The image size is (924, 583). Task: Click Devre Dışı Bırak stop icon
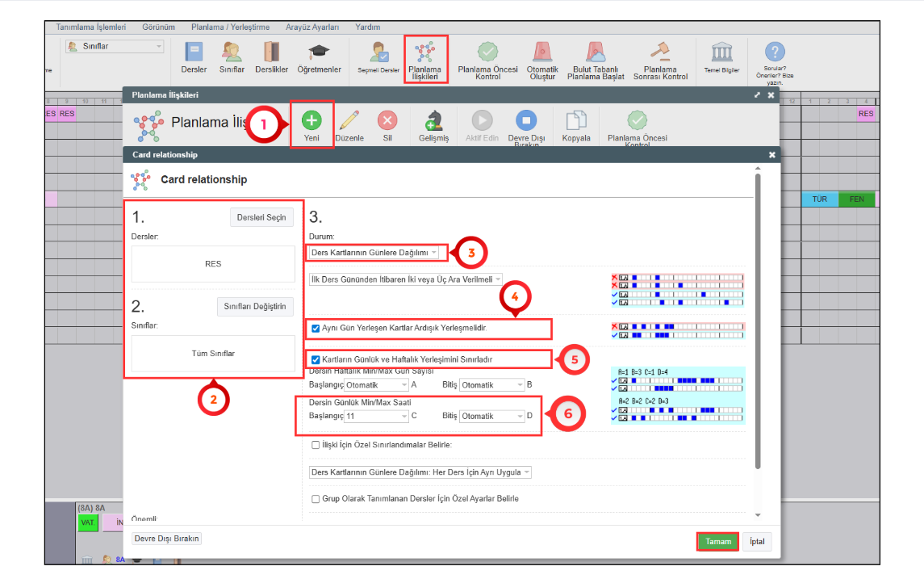click(526, 121)
